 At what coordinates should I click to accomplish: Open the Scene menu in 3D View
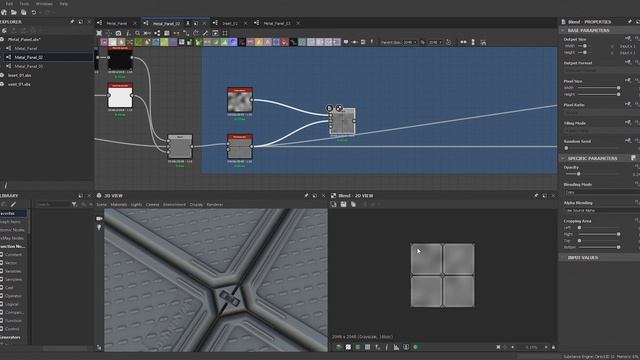[x=101, y=204]
